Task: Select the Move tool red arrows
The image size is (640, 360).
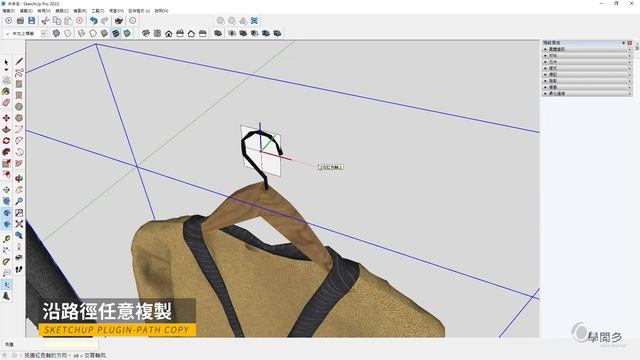Action: (6, 118)
